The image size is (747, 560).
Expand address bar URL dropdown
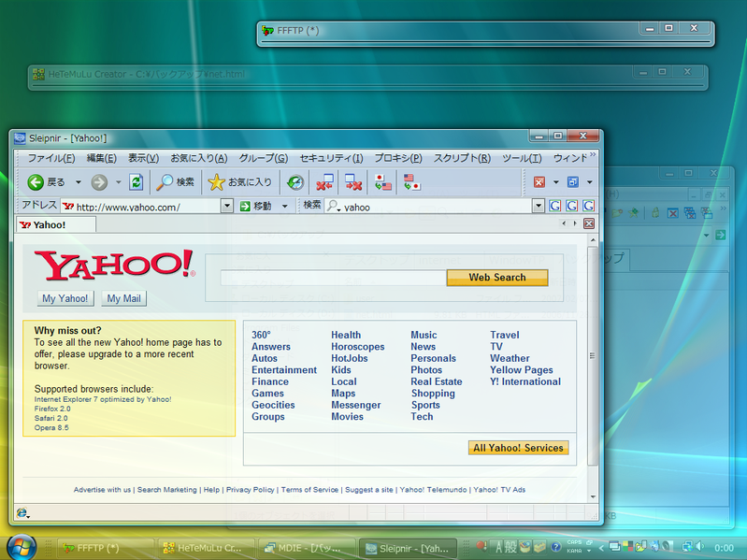[227, 207]
